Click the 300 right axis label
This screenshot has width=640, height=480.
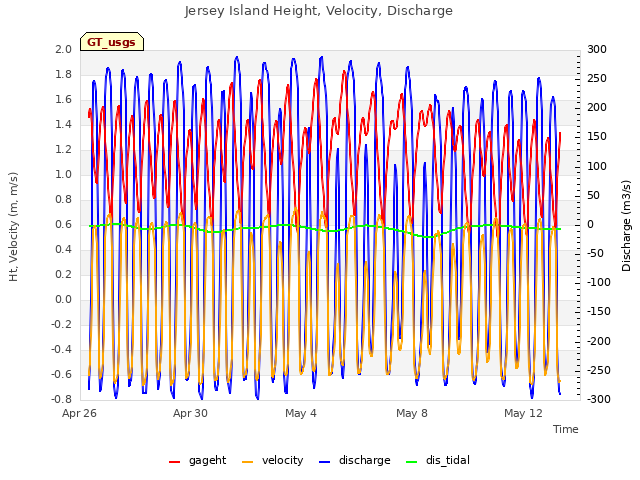597,49
